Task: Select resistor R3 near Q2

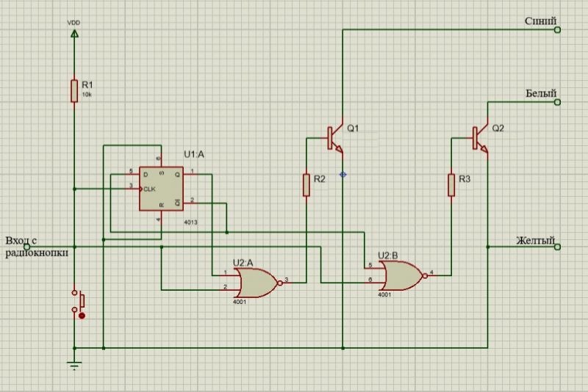Action: pyautogui.click(x=452, y=185)
